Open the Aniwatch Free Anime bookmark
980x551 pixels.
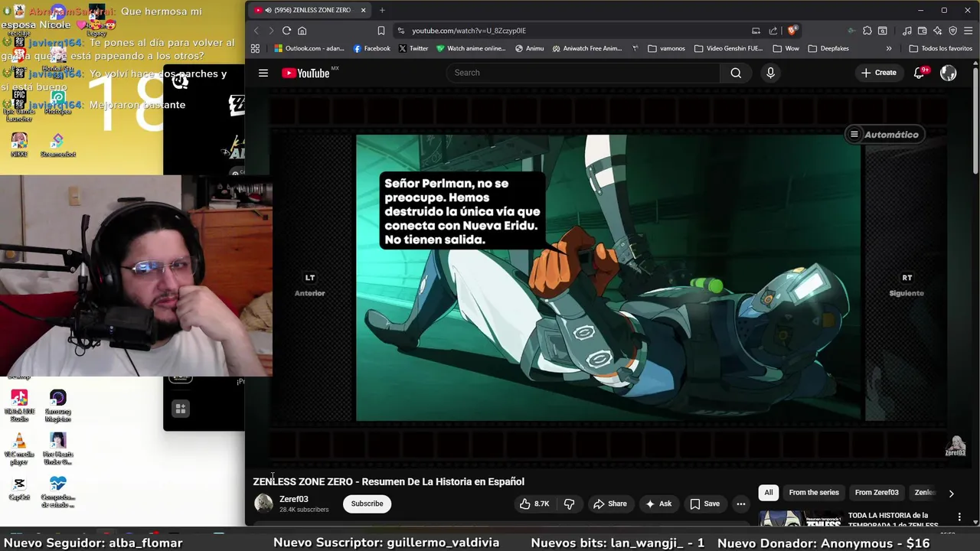pos(587,48)
